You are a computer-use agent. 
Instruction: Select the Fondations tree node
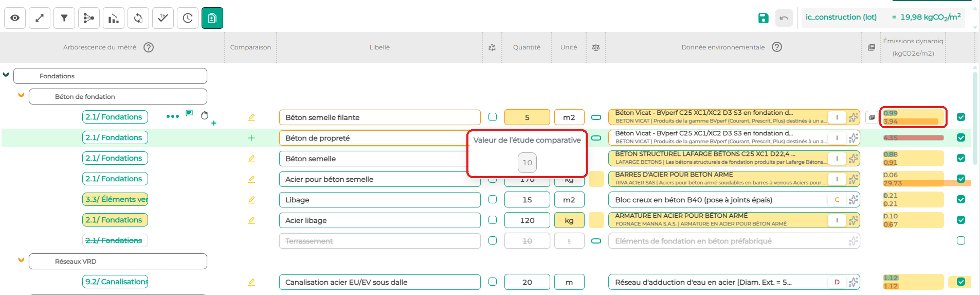110,76
